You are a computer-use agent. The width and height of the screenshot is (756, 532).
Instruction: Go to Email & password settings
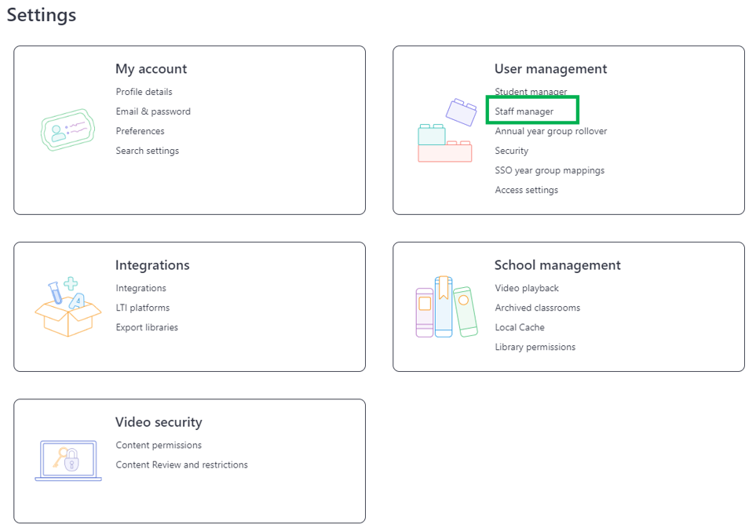pos(153,111)
